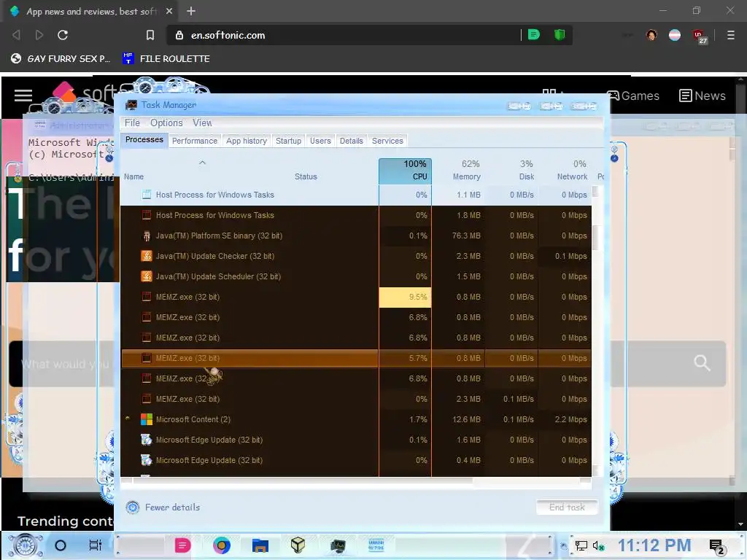Switch to the Performance tab
The height and width of the screenshot is (560, 747).
point(194,141)
